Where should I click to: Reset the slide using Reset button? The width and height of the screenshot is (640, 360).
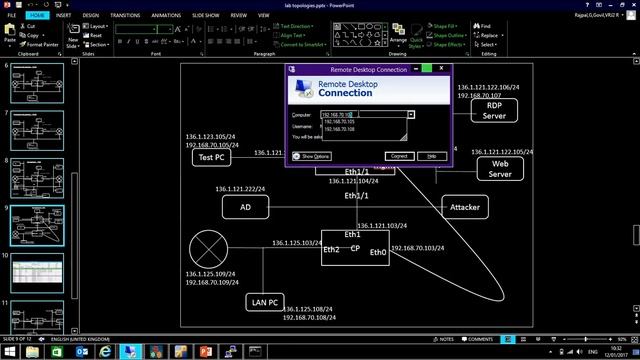click(x=92, y=36)
